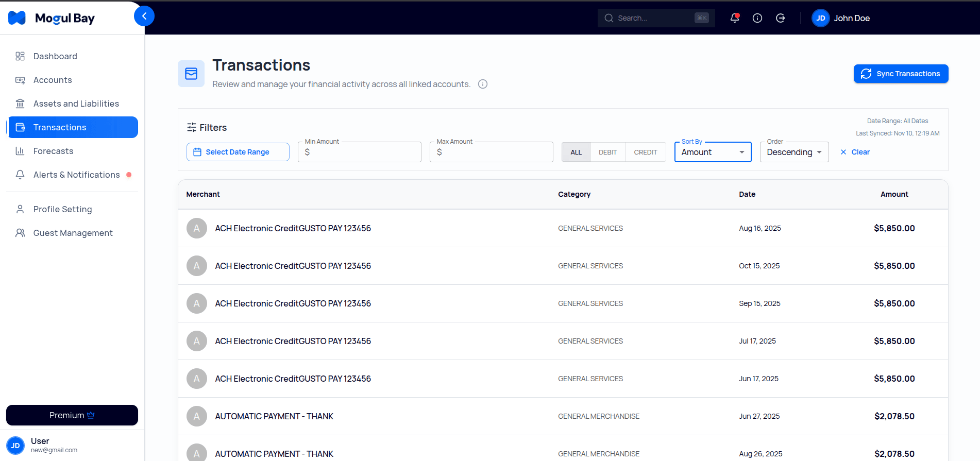Click the $5,850.00 amount dated Sep 15, 2025
The width and height of the screenshot is (980, 461).
[894, 303]
